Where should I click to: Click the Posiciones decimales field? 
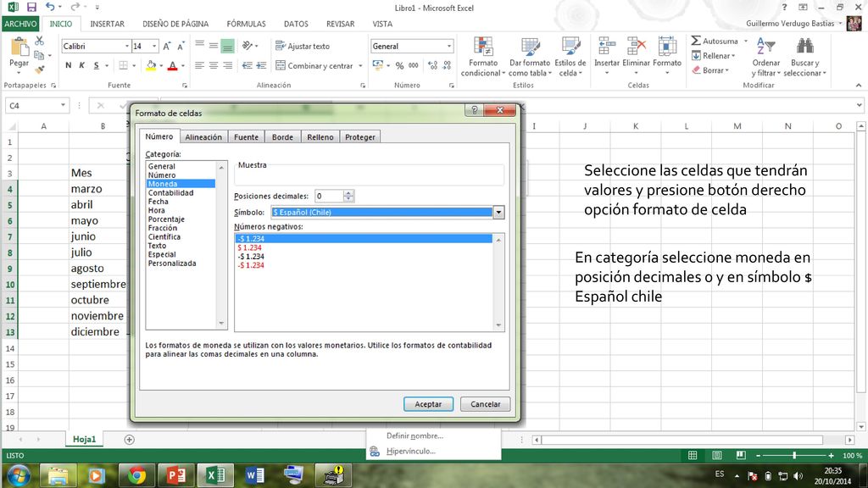[x=330, y=196]
